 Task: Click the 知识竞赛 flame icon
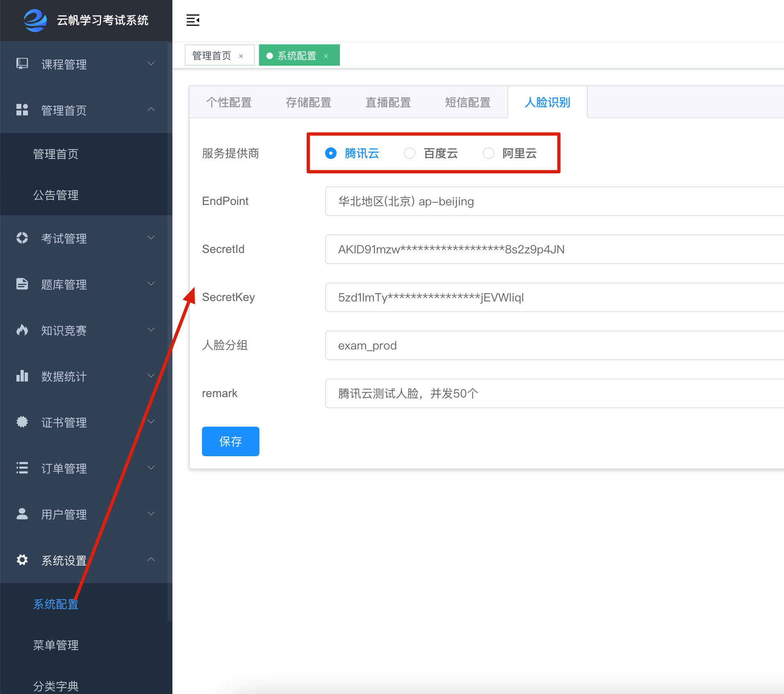click(x=22, y=330)
